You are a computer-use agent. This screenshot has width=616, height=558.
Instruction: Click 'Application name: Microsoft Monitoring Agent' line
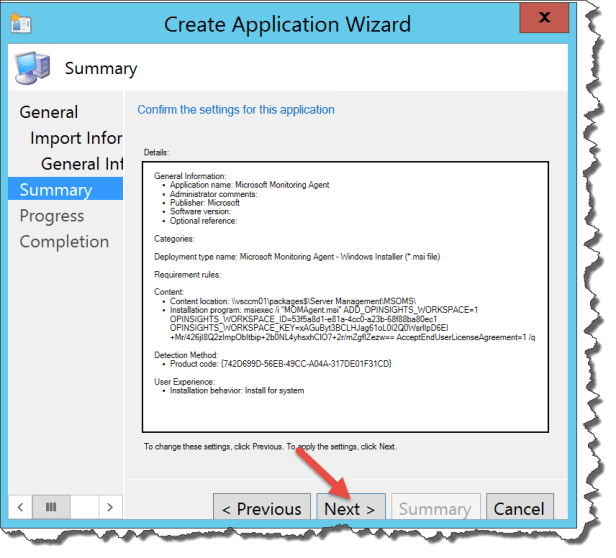[249, 185]
